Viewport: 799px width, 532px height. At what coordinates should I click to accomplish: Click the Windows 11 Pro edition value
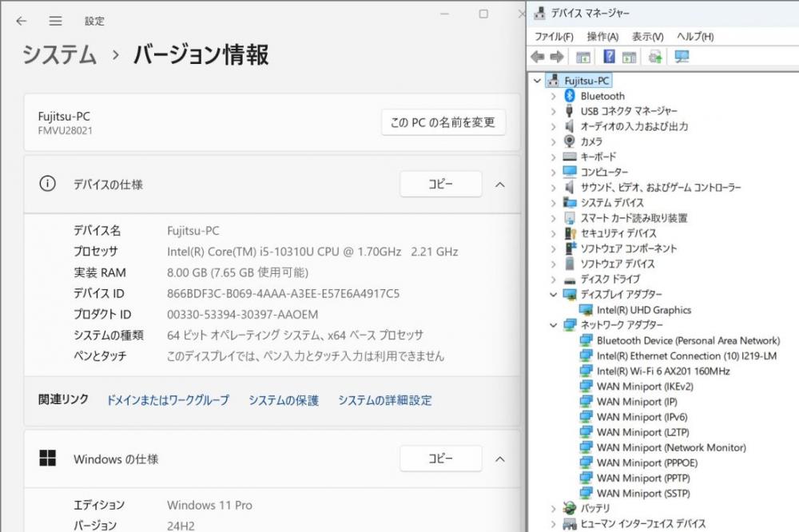(209, 505)
